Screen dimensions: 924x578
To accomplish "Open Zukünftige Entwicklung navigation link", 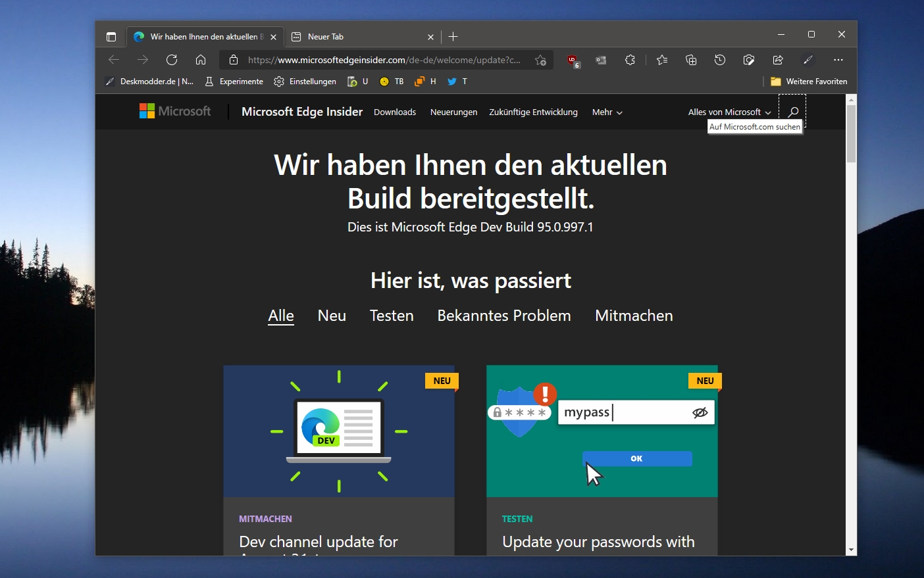I will (x=533, y=112).
